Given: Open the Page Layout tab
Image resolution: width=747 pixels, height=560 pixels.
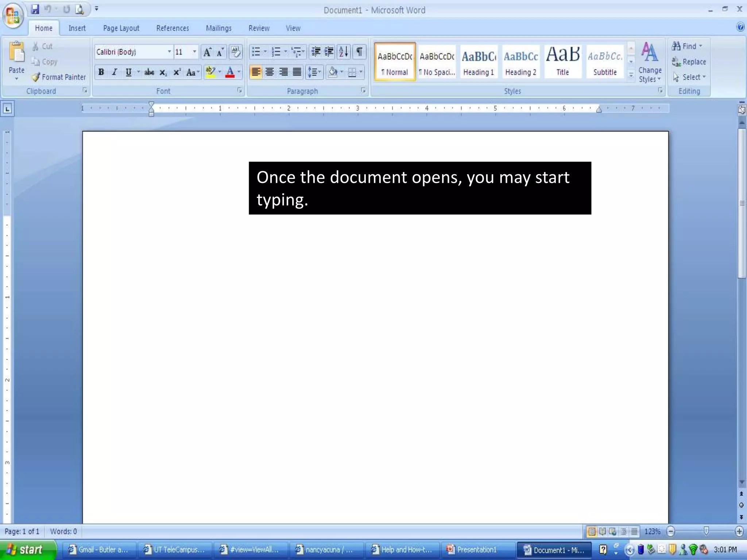Looking at the screenshot, I should (x=121, y=28).
